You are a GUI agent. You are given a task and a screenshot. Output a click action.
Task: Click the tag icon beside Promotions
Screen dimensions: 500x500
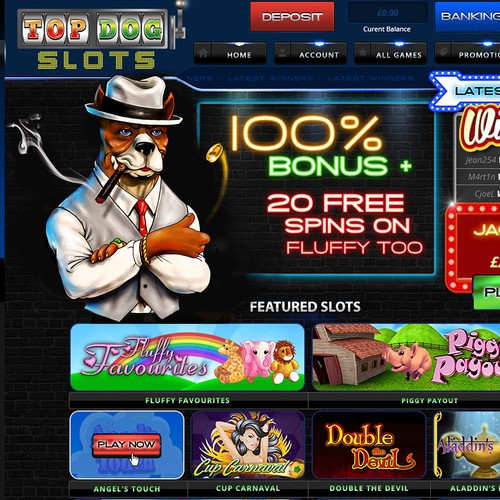(x=443, y=53)
